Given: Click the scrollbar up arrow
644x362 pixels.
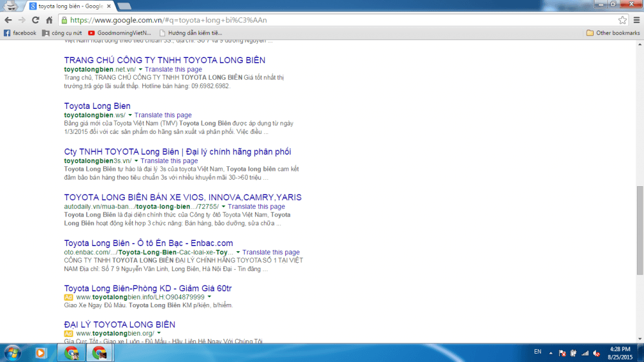Looking at the screenshot, I should coord(640,44).
